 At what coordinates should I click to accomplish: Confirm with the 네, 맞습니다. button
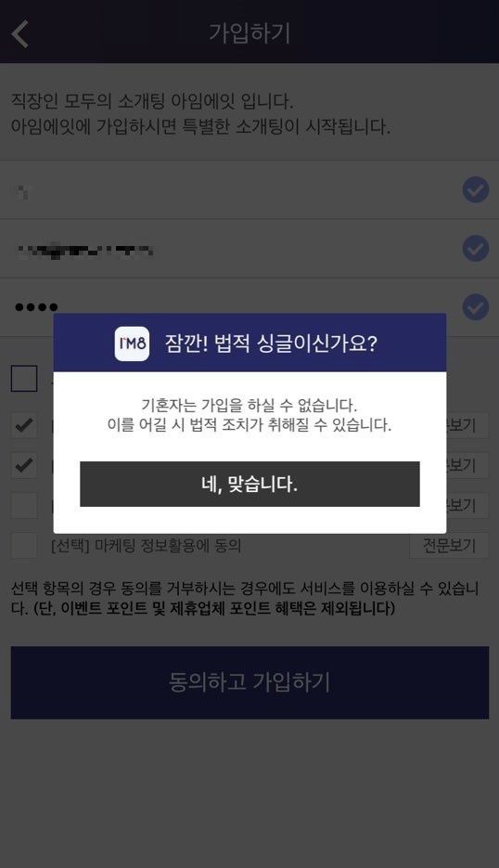[x=249, y=484]
